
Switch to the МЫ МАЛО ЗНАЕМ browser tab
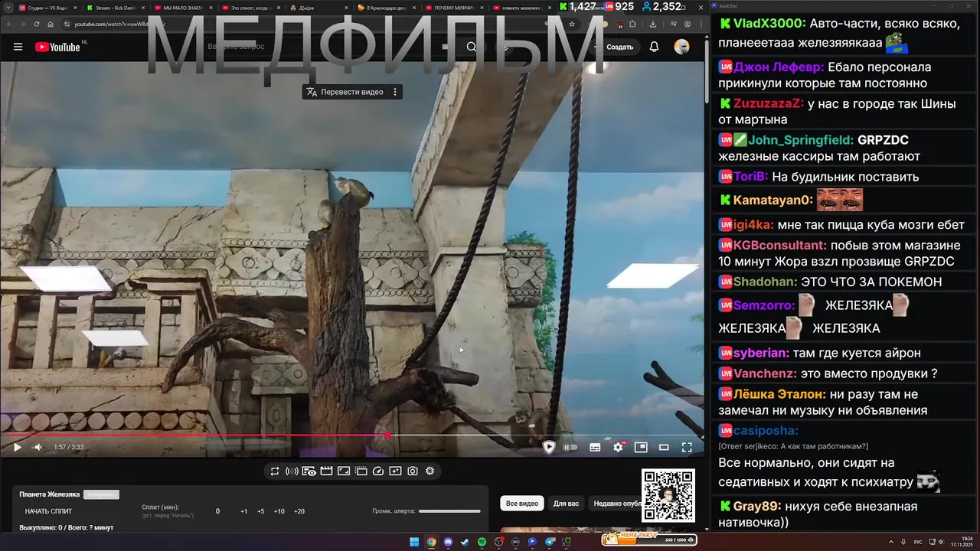coord(182,8)
